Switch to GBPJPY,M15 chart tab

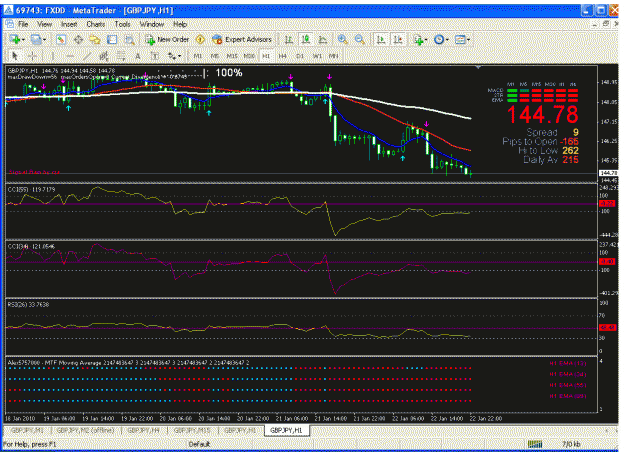click(x=192, y=430)
